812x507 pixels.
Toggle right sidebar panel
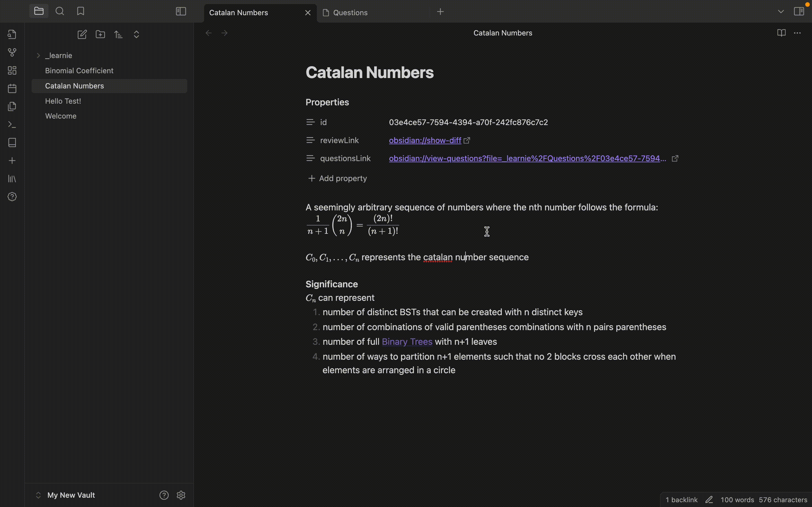(x=799, y=11)
